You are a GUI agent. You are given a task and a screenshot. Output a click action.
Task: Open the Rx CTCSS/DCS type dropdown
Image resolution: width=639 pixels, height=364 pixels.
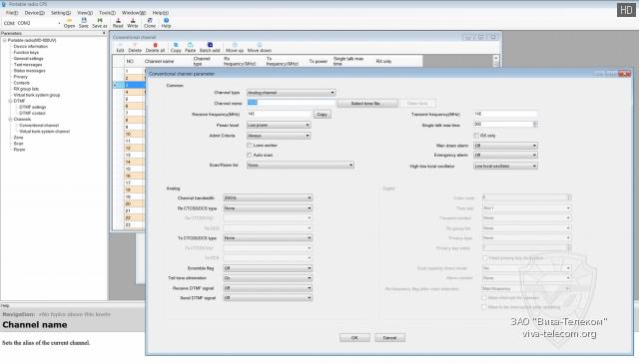pos(268,208)
